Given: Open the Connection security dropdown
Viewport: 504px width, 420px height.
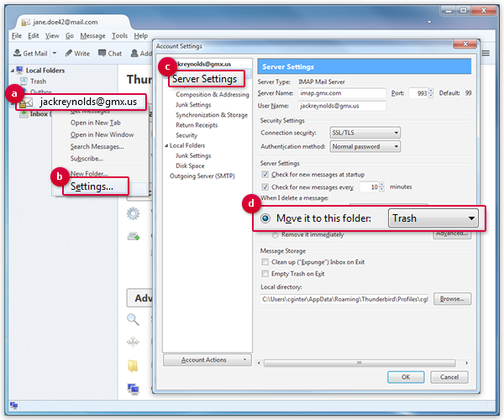Looking at the screenshot, I should [x=365, y=133].
